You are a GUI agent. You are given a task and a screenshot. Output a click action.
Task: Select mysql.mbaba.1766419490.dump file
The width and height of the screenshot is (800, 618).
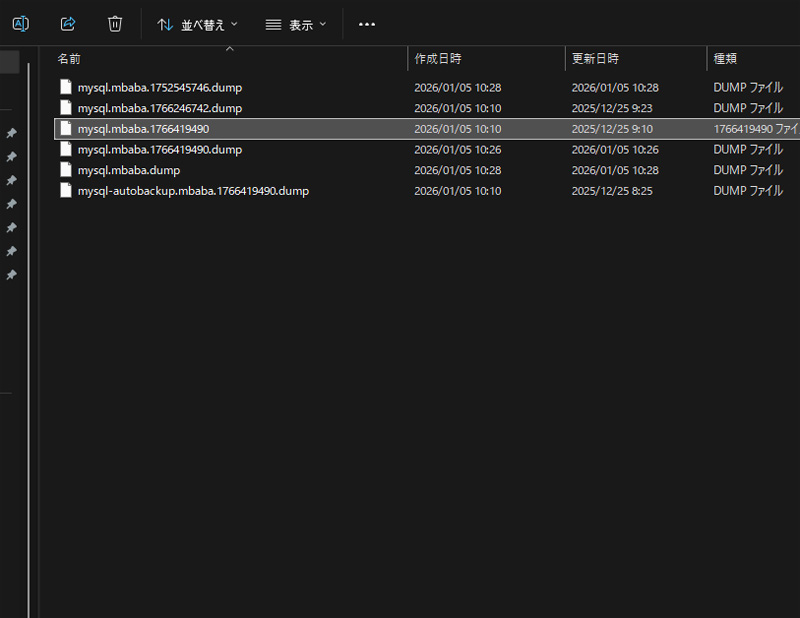click(160, 150)
